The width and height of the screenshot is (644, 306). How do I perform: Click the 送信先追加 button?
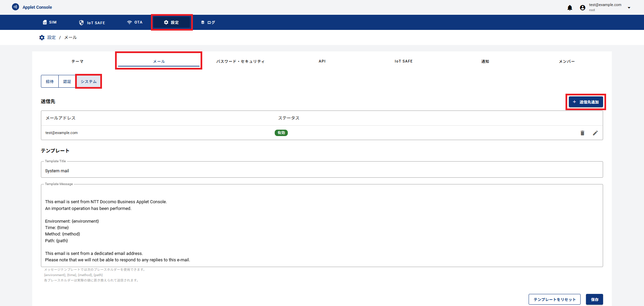tap(586, 102)
